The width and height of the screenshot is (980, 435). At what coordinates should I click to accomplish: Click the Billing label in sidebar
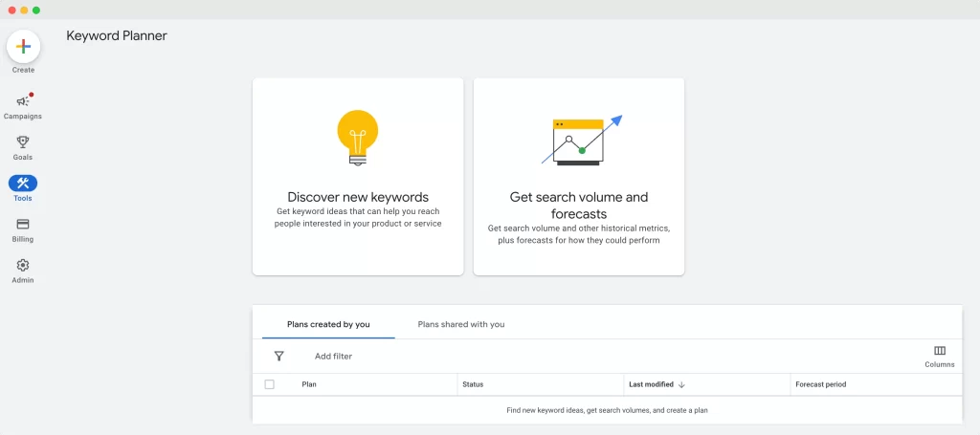[23, 239]
